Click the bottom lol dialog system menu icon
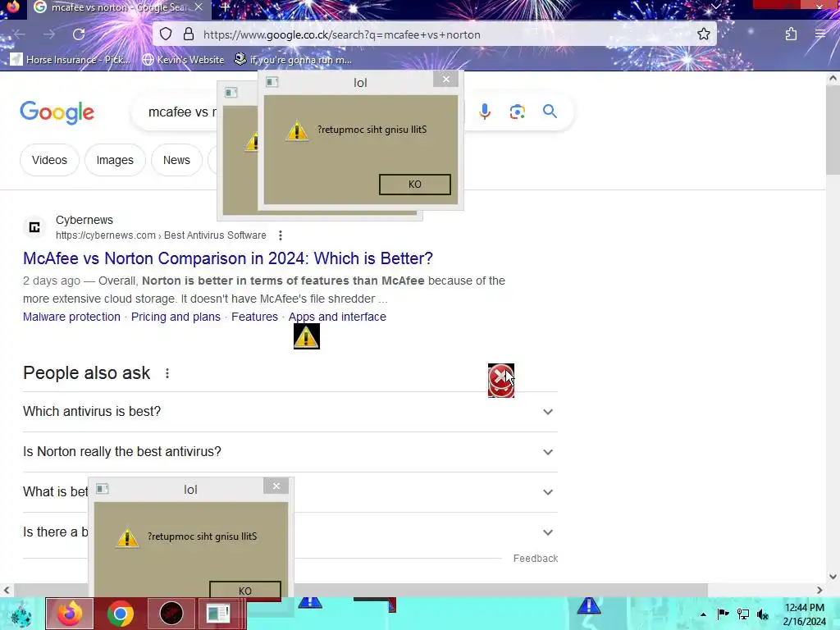This screenshot has width=840, height=630. tap(103, 489)
